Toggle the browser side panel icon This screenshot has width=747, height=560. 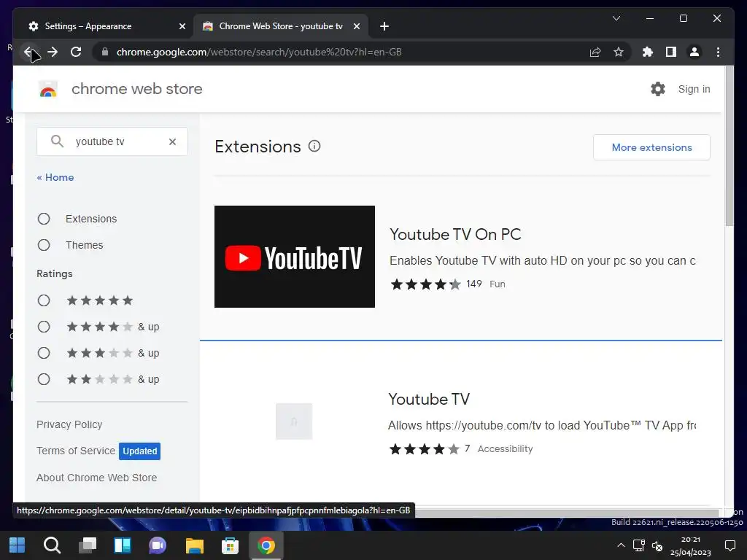(x=671, y=52)
